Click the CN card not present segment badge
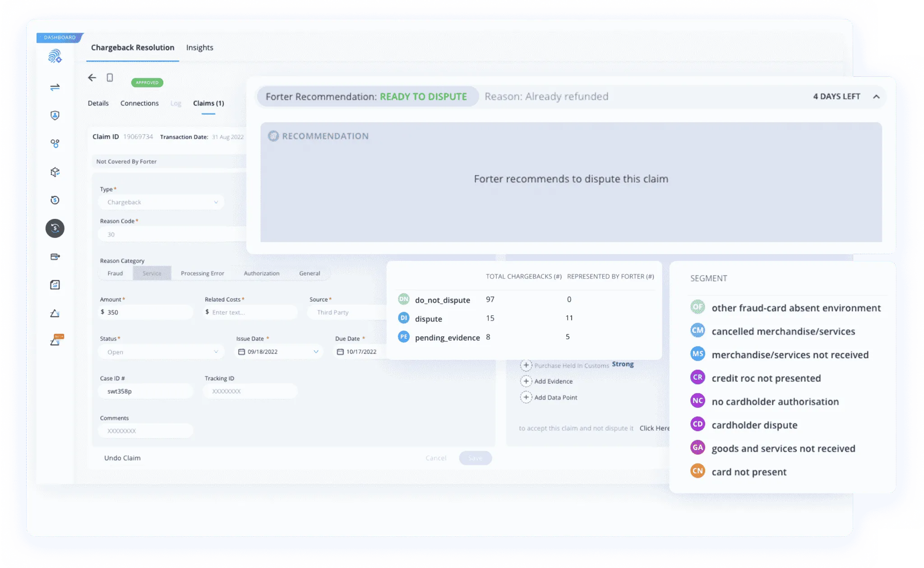The width and height of the screenshot is (924, 568). pos(698,471)
